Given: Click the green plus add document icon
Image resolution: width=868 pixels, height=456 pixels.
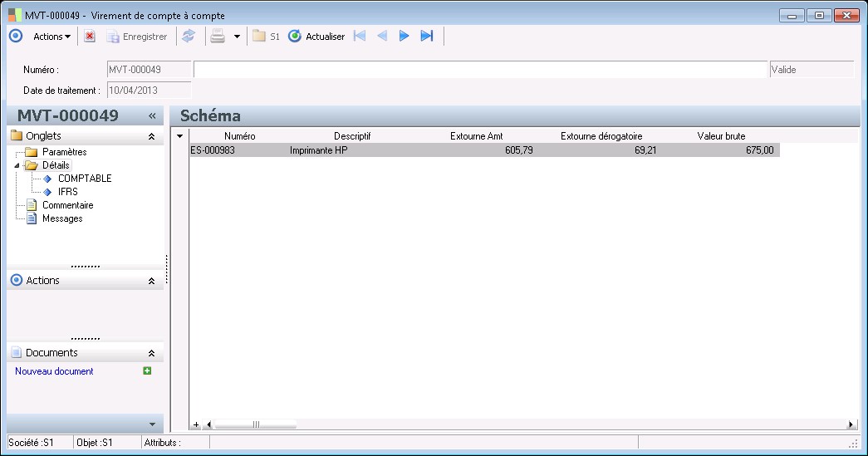Looking at the screenshot, I should (147, 370).
